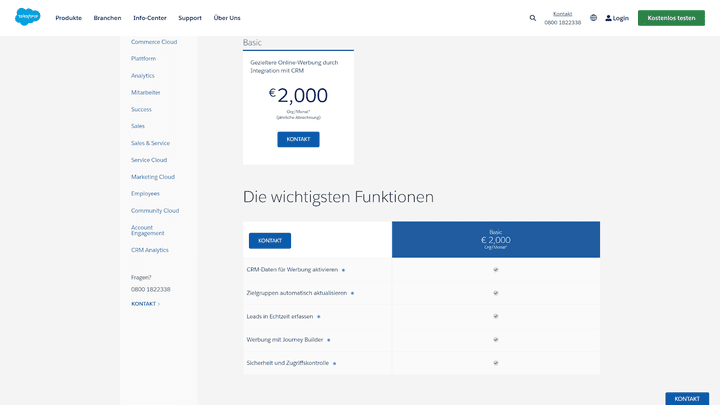Click checkmark in Werbung mit Journey Builder row
This screenshot has width=720, height=405.
pyautogui.click(x=495, y=339)
